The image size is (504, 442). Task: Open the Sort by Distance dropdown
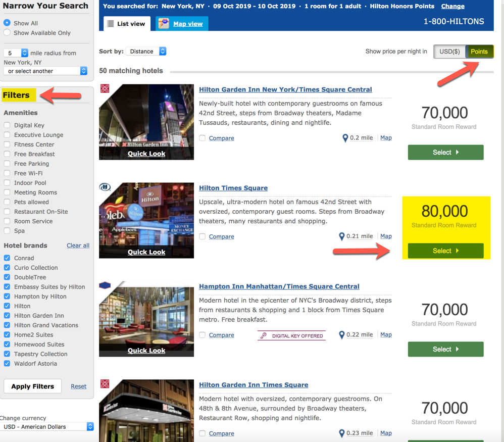tap(146, 51)
